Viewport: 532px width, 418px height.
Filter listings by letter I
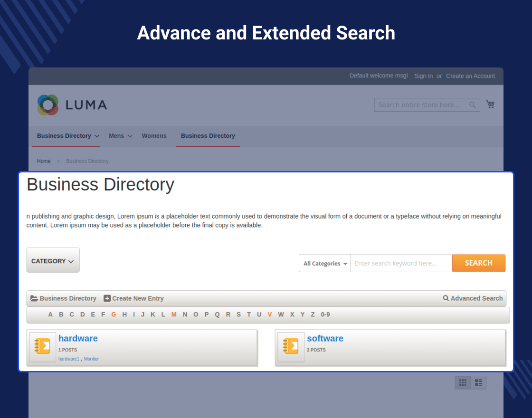point(134,314)
